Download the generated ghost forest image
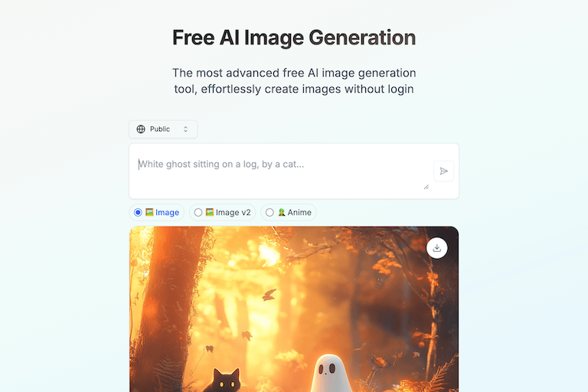Image resolution: width=588 pixels, height=392 pixels. [x=437, y=248]
